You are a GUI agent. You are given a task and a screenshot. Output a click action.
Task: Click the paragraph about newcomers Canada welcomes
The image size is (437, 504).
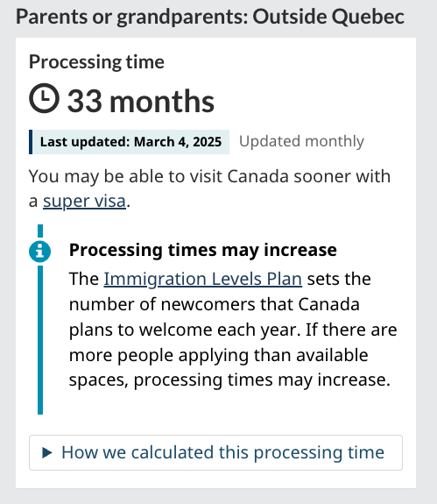233,330
